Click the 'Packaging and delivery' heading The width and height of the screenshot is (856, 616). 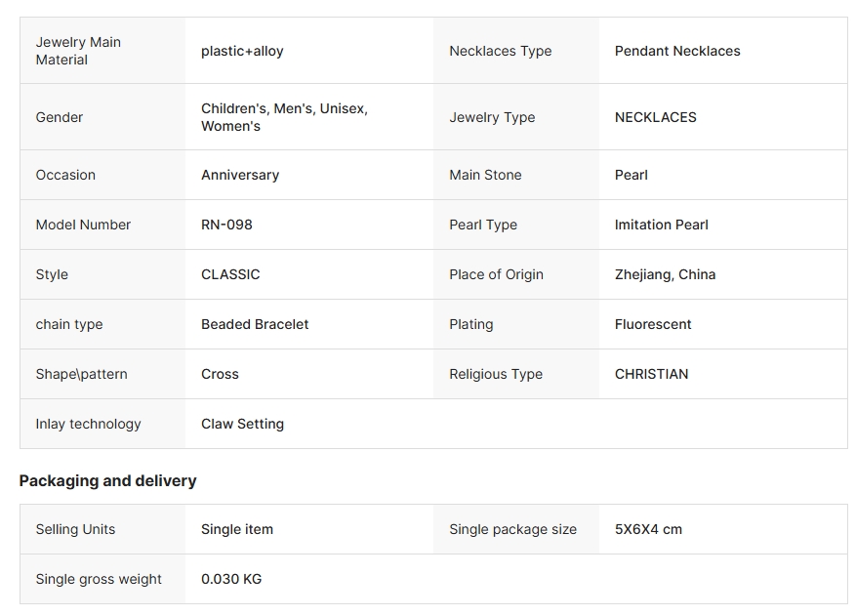point(107,480)
